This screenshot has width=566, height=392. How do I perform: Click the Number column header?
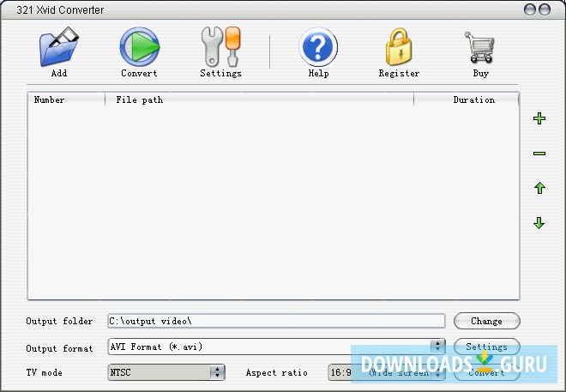pyautogui.click(x=66, y=100)
